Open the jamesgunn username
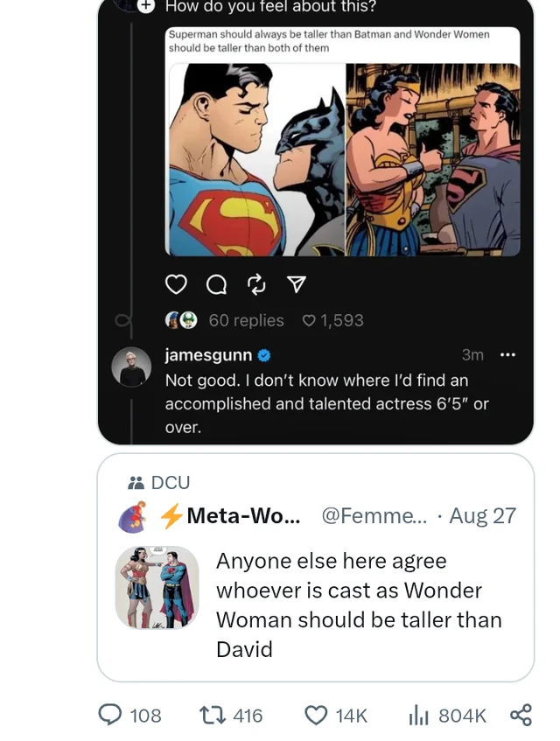 coord(208,354)
